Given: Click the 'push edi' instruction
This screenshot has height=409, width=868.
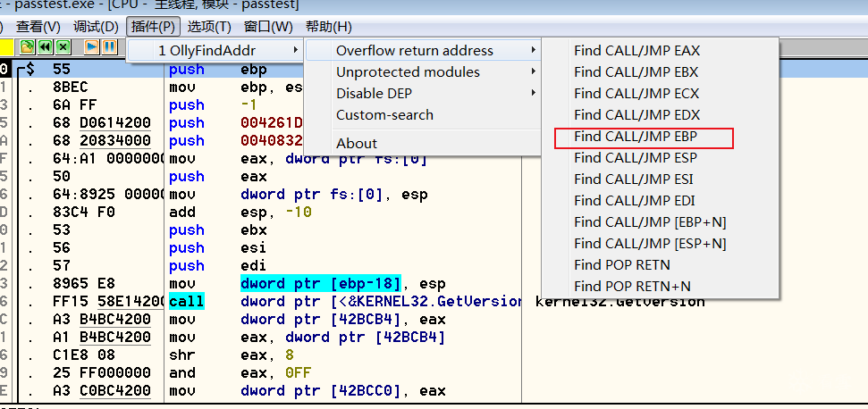Looking at the screenshot, I should point(218,266).
